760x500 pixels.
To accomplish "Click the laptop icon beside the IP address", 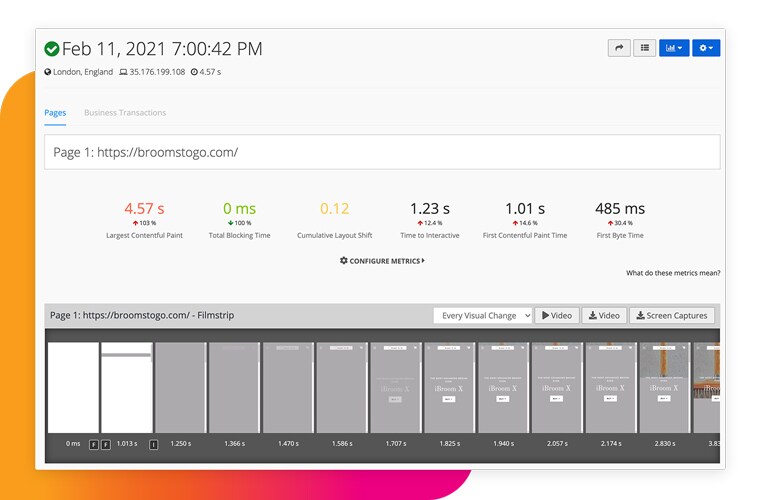I will coord(123,72).
